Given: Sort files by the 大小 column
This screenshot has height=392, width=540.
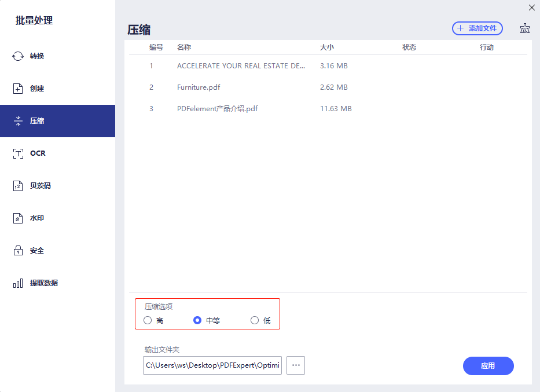Looking at the screenshot, I should pyautogui.click(x=327, y=47).
